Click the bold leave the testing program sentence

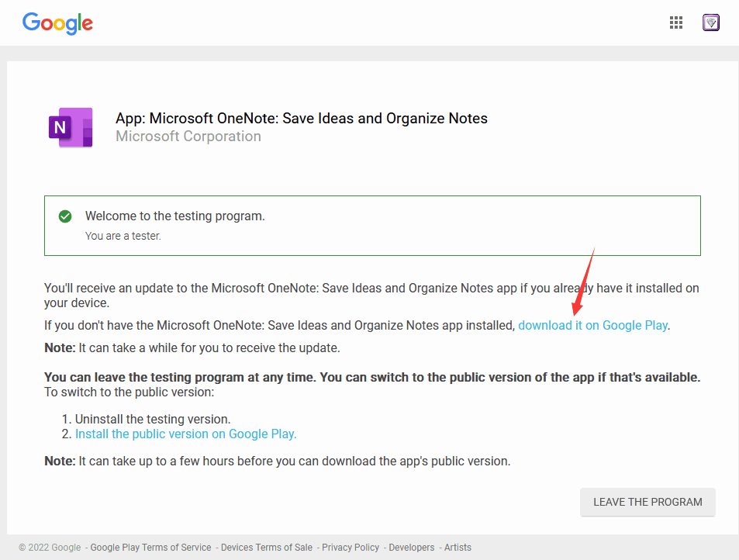tap(372, 377)
